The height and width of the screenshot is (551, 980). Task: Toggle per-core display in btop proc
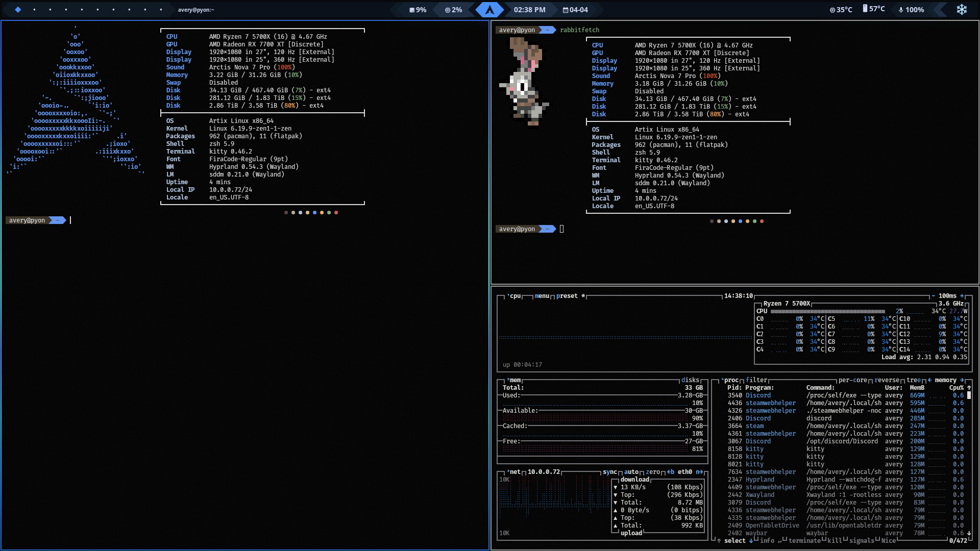[852, 380]
